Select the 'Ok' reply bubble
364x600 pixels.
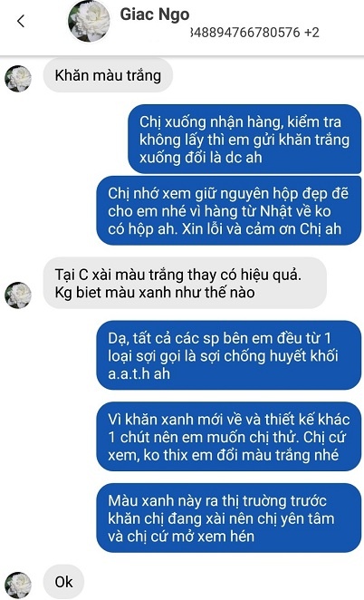click(63, 582)
